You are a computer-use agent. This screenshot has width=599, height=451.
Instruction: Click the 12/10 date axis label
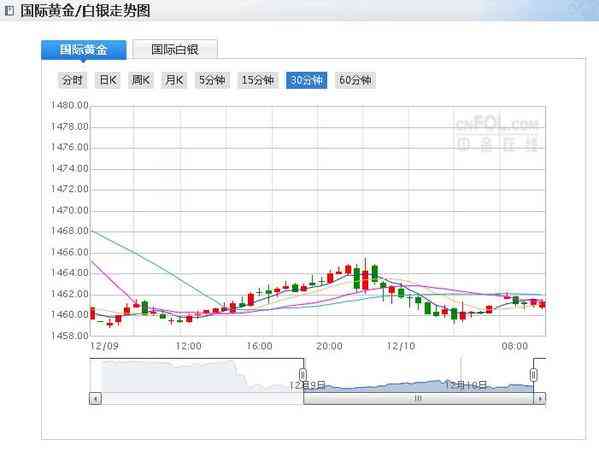click(401, 346)
